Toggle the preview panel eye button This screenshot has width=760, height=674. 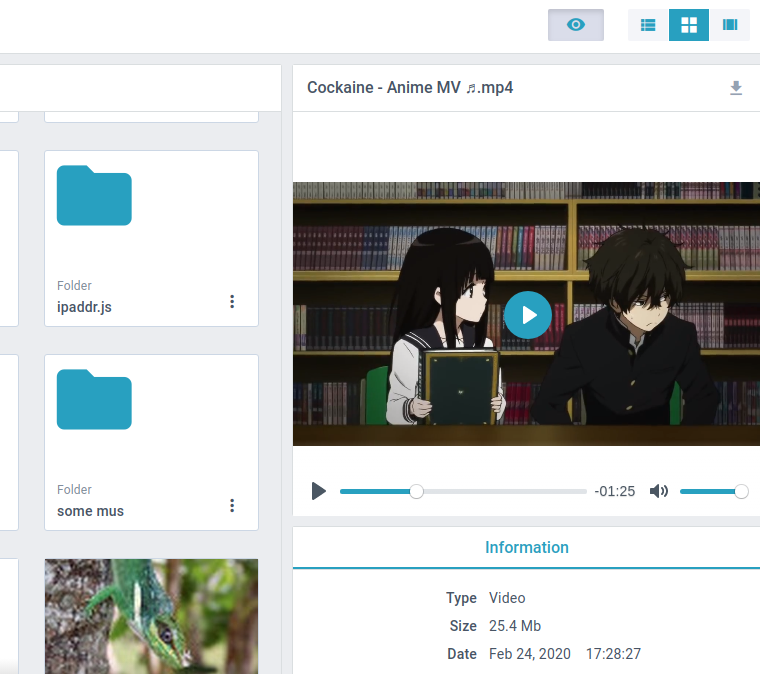[x=575, y=25]
